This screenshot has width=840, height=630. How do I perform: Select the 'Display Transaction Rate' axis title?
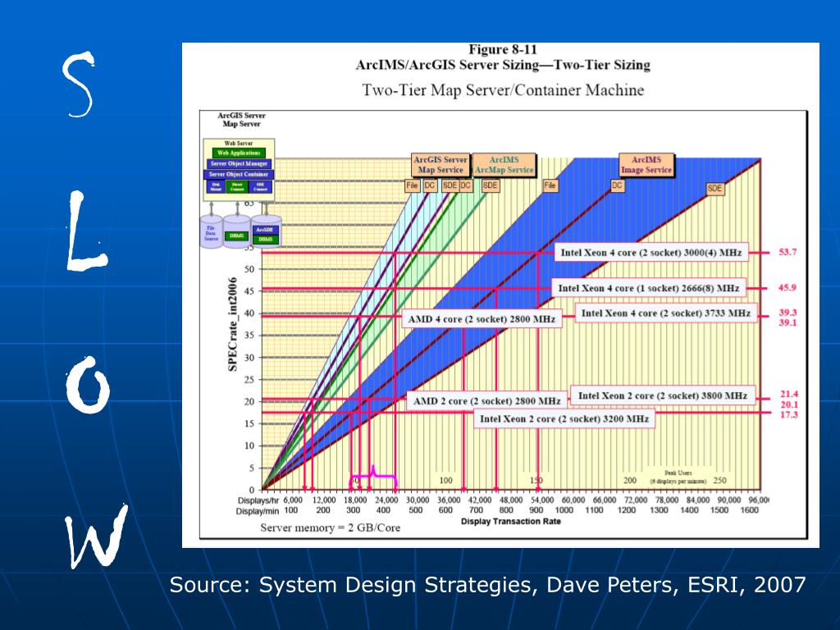(x=510, y=521)
